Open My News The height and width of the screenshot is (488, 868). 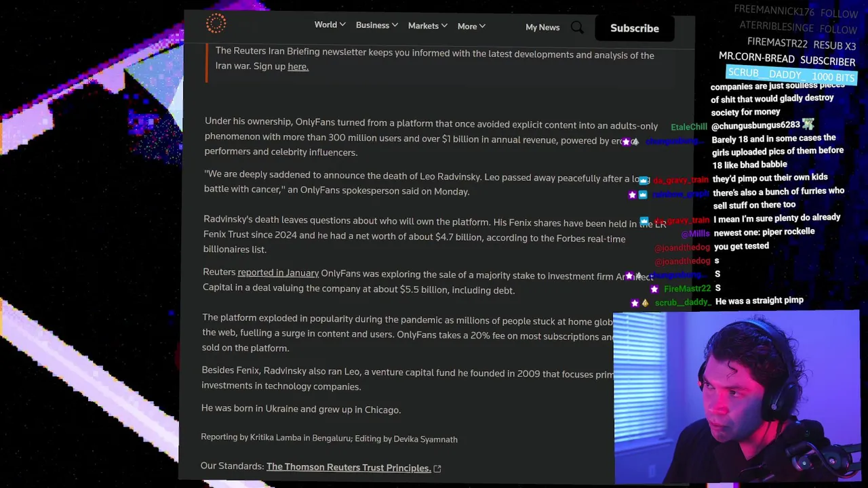[542, 27]
